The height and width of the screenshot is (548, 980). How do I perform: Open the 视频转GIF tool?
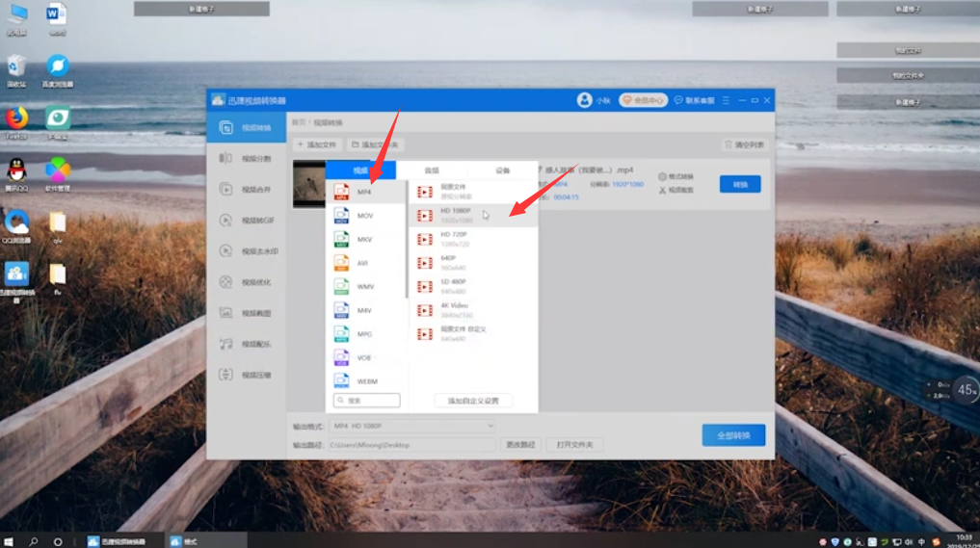pyautogui.click(x=247, y=220)
